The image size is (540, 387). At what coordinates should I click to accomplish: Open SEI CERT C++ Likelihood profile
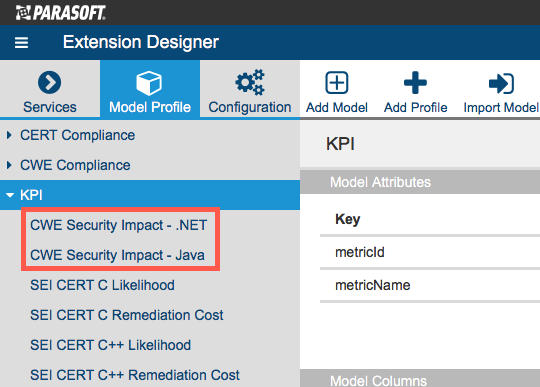pyautogui.click(x=111, y=345)
